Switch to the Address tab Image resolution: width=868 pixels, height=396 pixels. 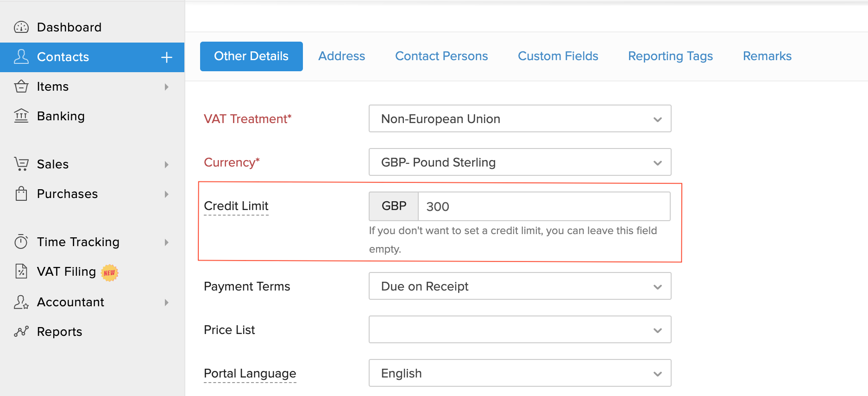click(x=341, y=56)
